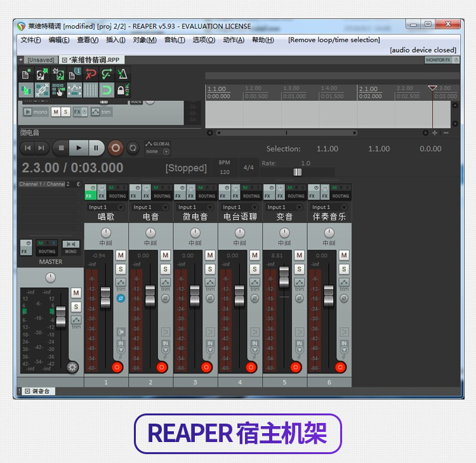
Task: Click the New Project toolbar icon
Action: pyautogui.click(x=26, y=74)
